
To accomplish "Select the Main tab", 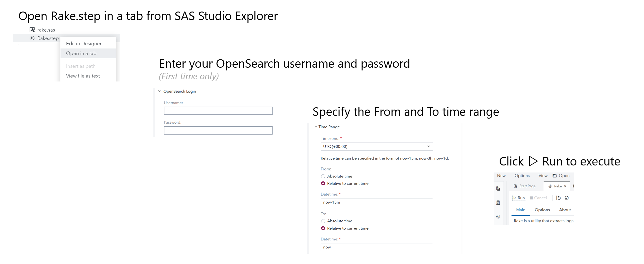I will [521, 210].
